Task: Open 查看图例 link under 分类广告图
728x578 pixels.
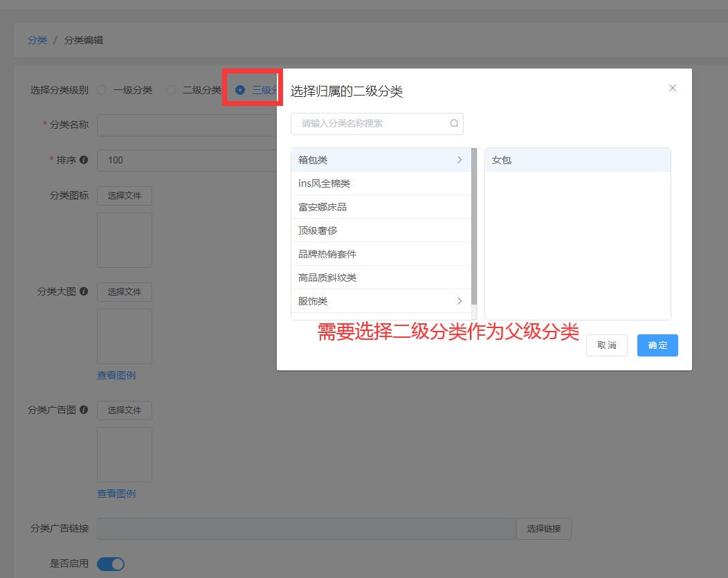Action: 116,494
